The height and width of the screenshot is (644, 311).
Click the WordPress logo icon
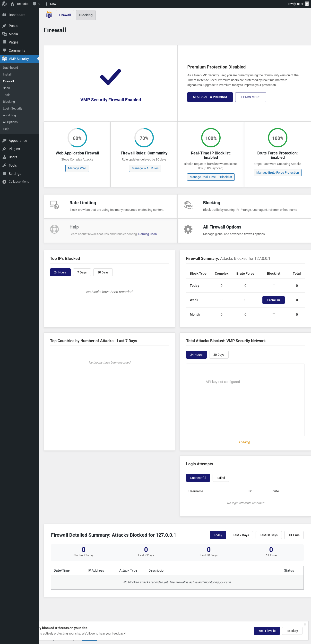point(4,4)
